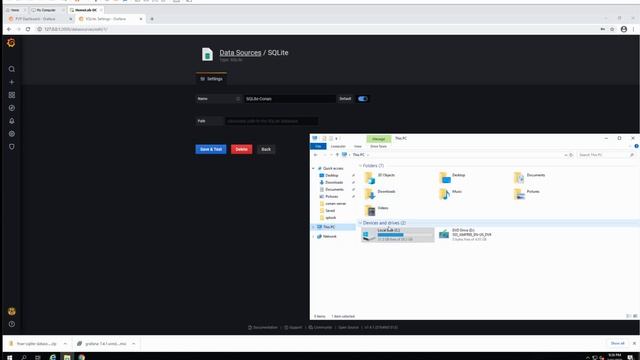Open the View tab in Explorer ribbon

coord(358,146)
